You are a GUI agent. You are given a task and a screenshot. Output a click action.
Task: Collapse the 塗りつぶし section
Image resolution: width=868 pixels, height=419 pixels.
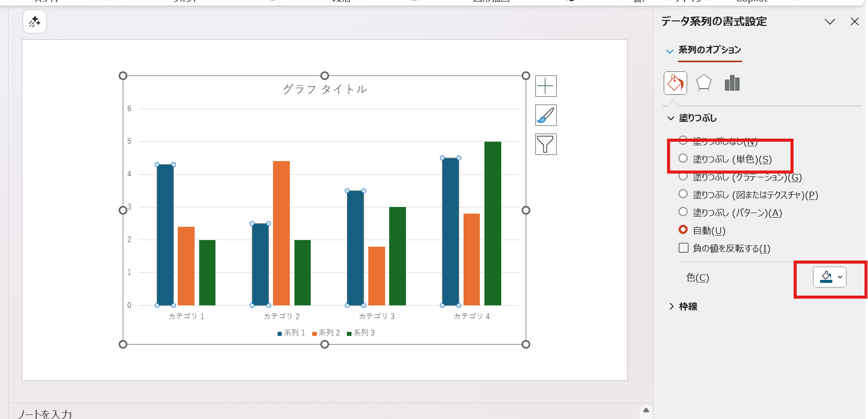pos(697,118)
